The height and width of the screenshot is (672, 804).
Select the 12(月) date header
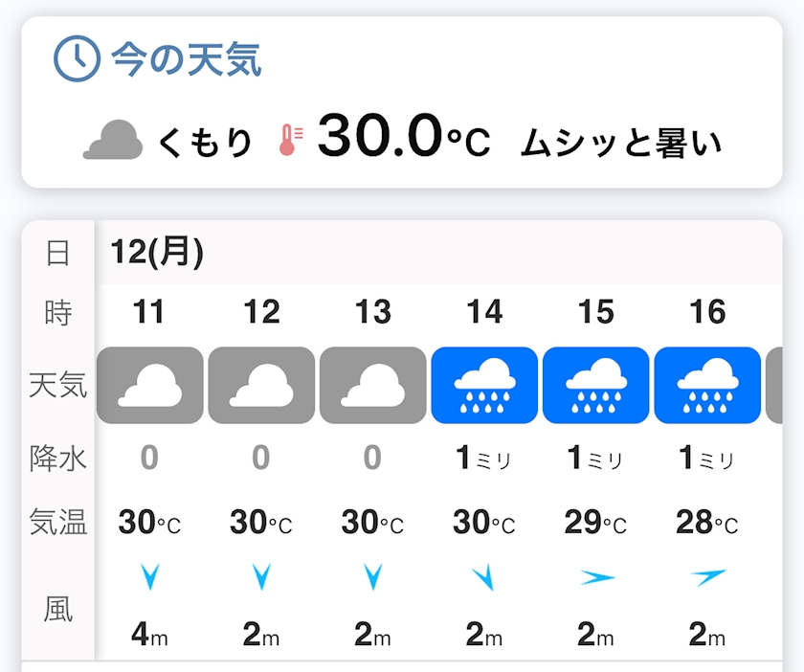pyautogui.click(x=156, y=252)
